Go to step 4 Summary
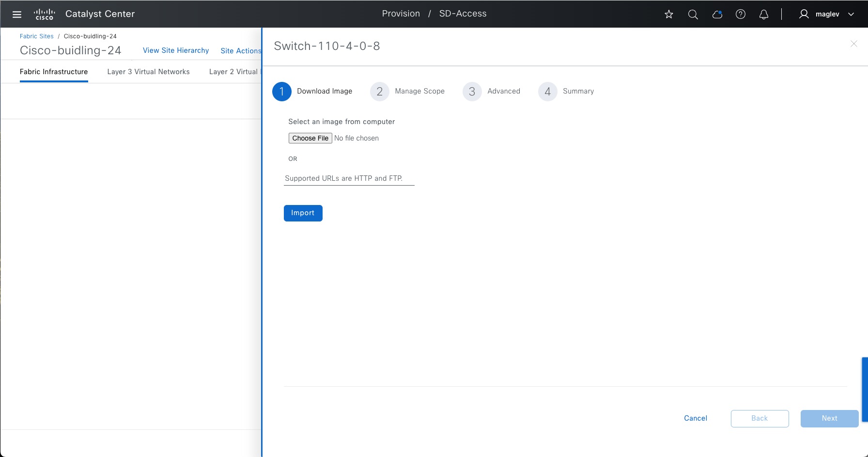Image resolution: width=868 pixels, height=457 pixels. (566, 91)
